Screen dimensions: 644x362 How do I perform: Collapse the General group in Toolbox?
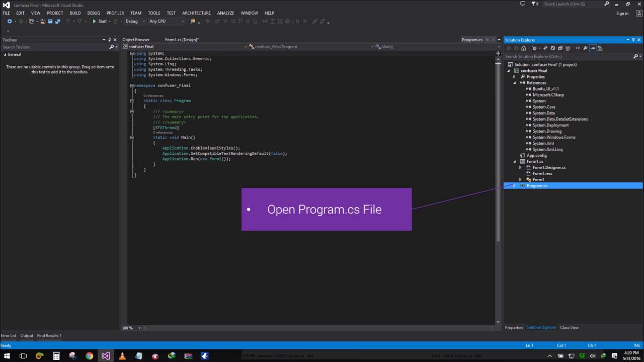click(5, 54)
